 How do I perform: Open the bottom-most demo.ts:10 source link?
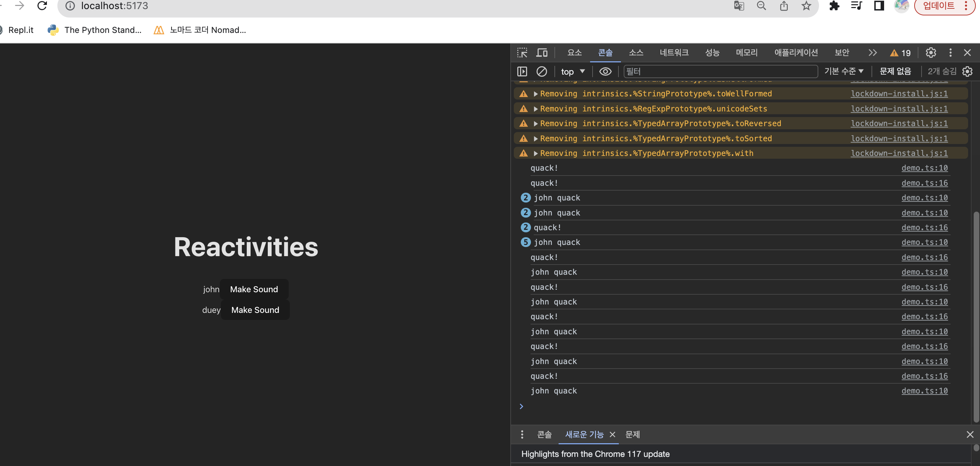click(x=924, y=391)
